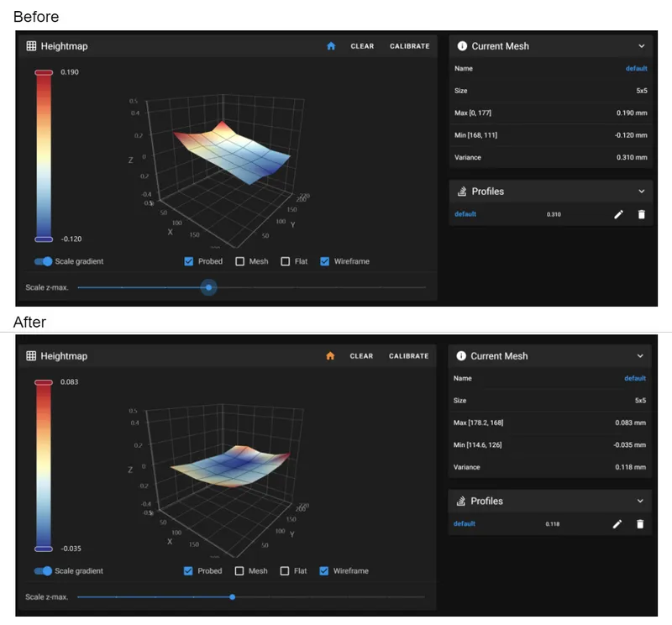
Task: Collapse Current Mesh panel in Before view
Action: 641,46
